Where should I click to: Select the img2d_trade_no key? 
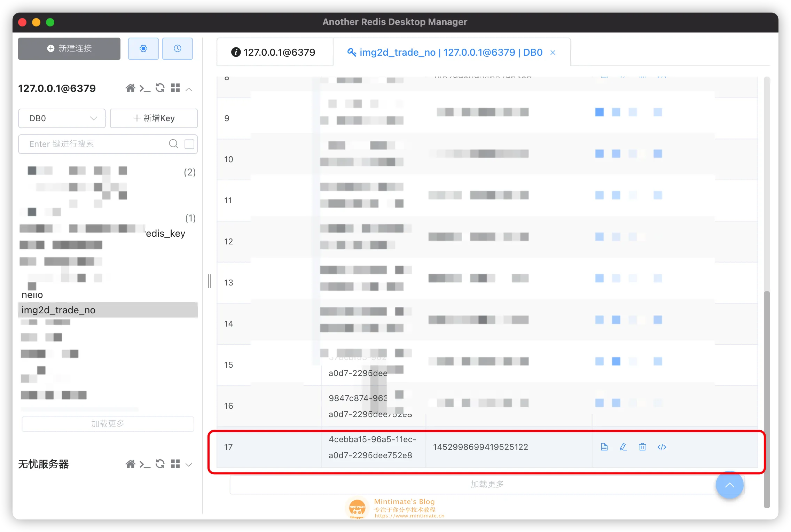point(108,310)
